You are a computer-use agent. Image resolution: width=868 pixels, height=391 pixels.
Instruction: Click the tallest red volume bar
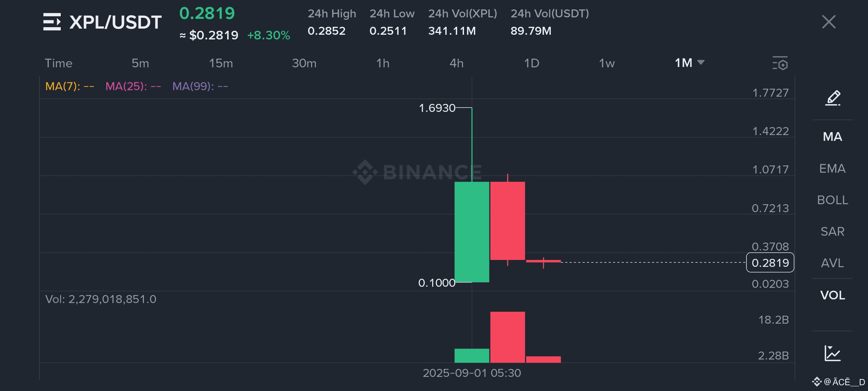click(507, 337)
